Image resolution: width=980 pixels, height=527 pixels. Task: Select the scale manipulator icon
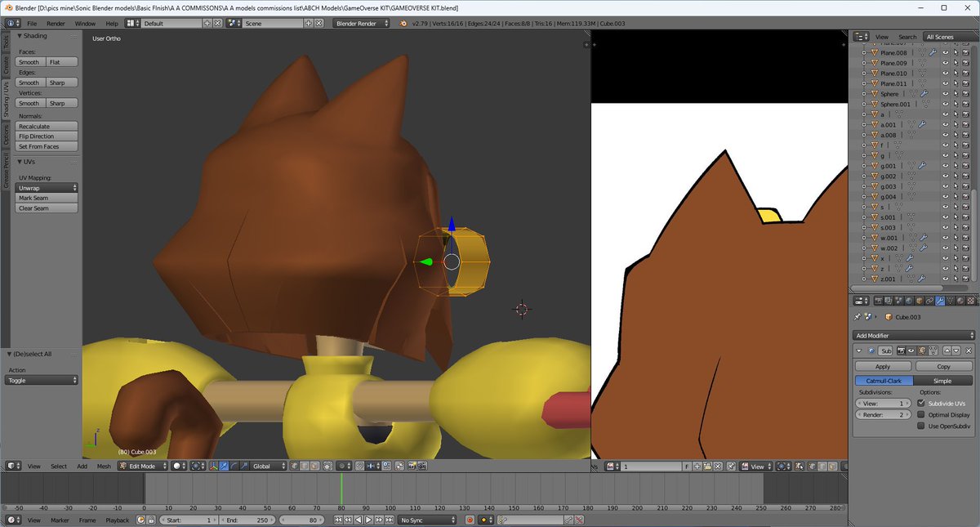point(244,466)
